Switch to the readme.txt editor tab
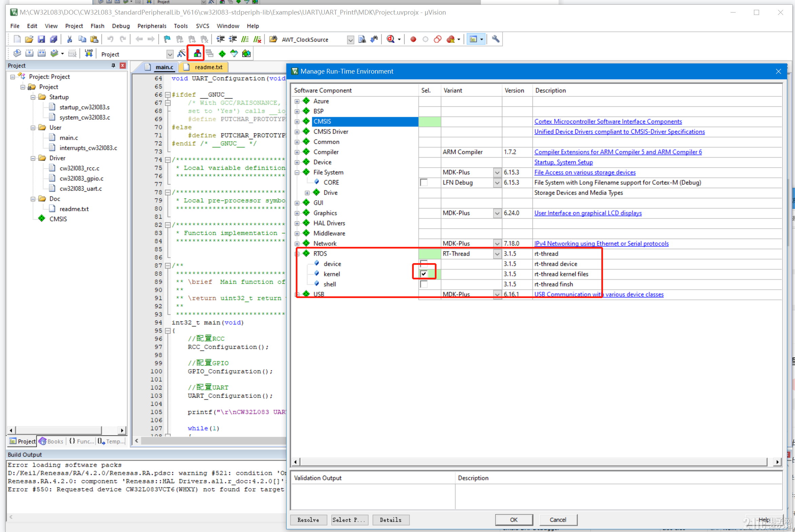 (204, 67)
